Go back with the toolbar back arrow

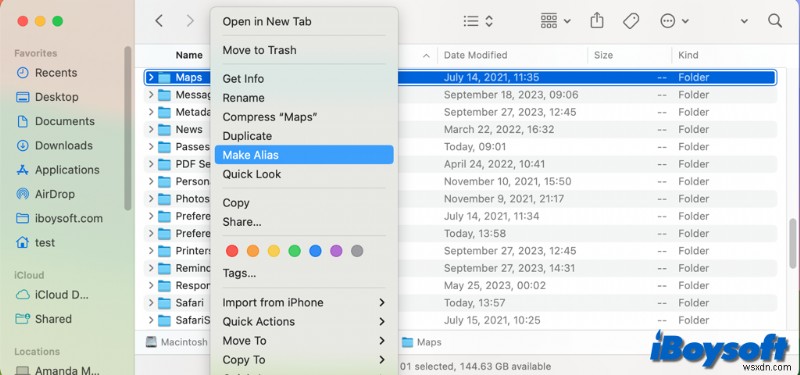coord(159,21)
